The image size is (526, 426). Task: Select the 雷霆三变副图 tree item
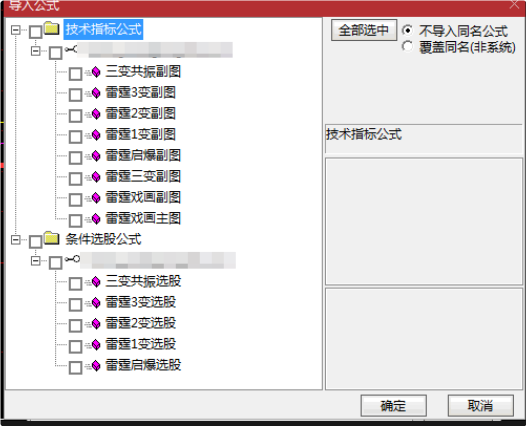click(x=143, y=176)
